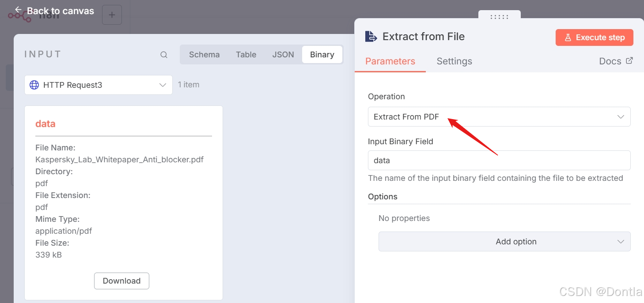
Task: Click the Input Binary Field text box
Action: (499, 161)
